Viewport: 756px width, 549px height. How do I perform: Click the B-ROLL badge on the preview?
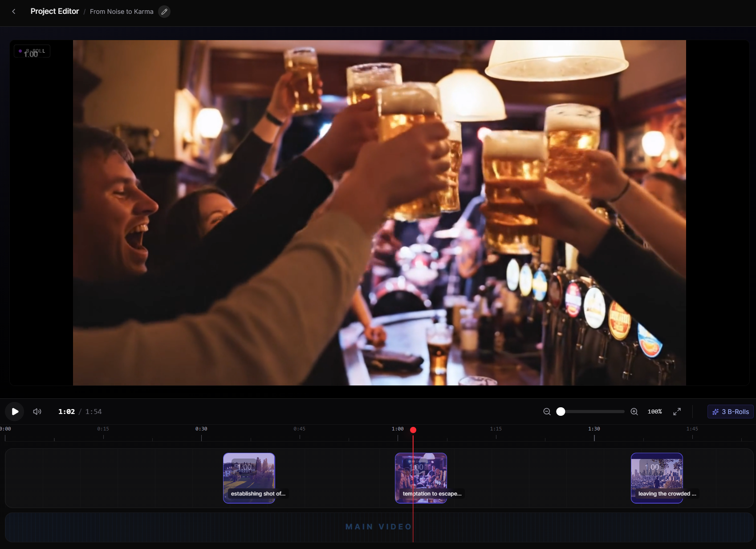click(x=32, y=51)
